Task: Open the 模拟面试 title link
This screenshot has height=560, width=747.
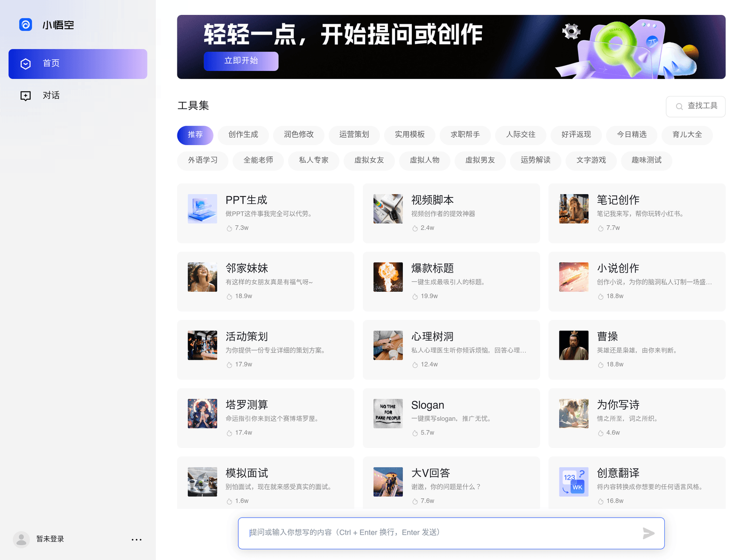Action: point(247,473)
